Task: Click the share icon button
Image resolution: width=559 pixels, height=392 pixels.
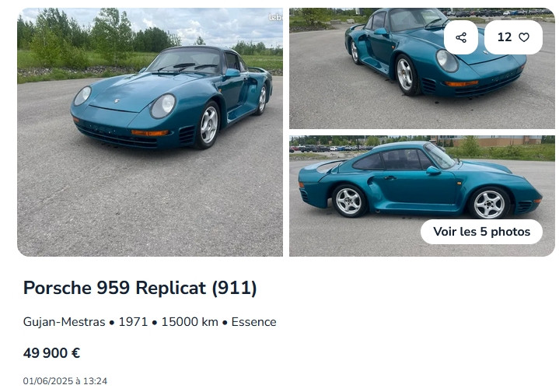Action: click(x=460, y=37)
